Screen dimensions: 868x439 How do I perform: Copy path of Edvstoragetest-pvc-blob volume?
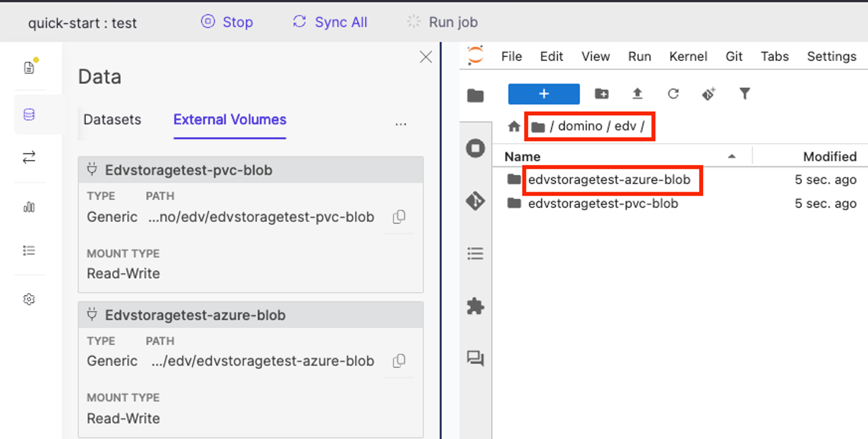point(399,217)
